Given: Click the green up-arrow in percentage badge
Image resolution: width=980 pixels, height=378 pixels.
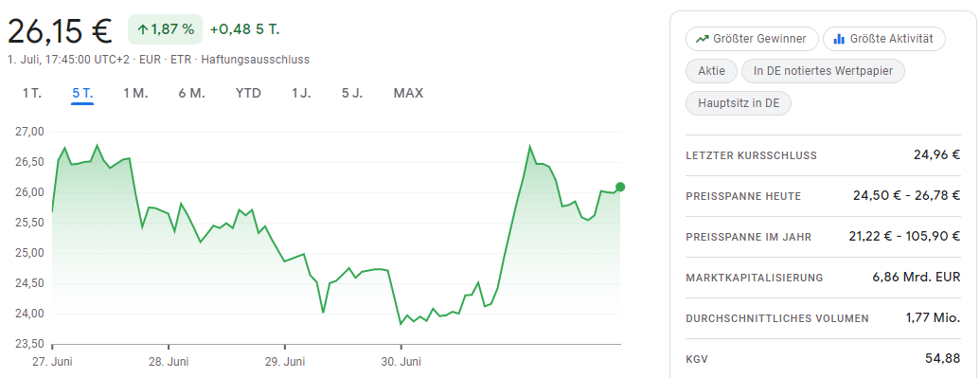Looking at the screenshot, I should point(142,29).
